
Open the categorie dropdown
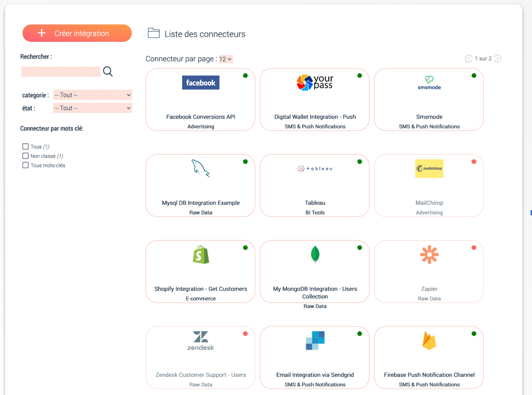point(93,95)
